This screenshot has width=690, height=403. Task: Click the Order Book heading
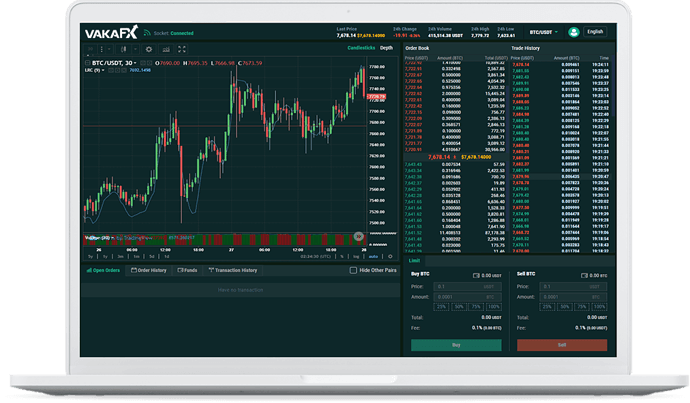click(x=417, y=48)
